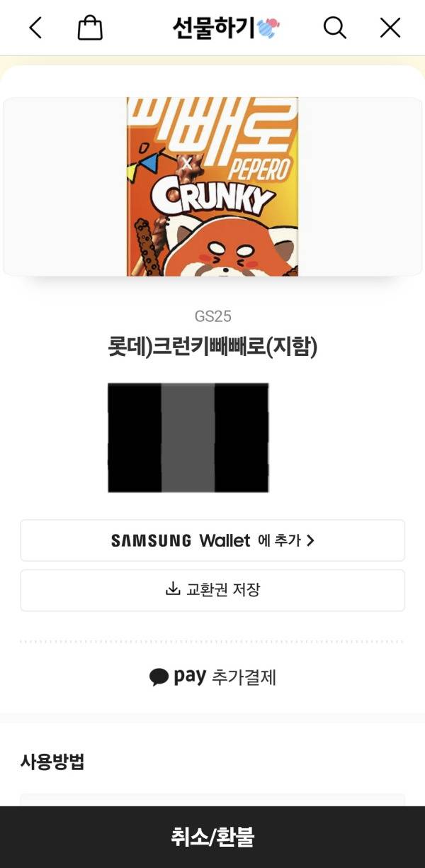Tap the gift ribbon icon beside 선물하기
The image size is (425, 868).
[x=268, y=28]
